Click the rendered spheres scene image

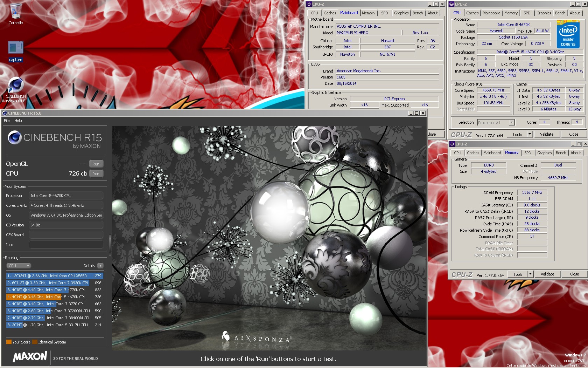pos(269,238)
